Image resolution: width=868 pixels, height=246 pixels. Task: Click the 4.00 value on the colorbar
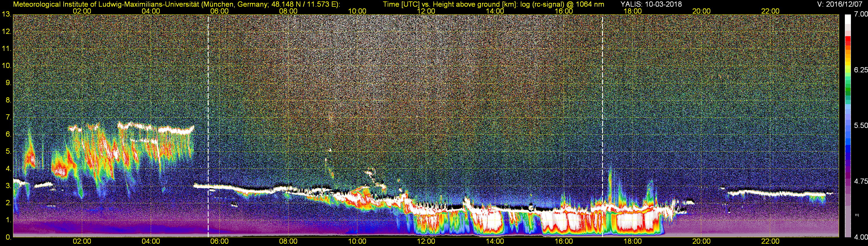pyautogui.click(x=860, y=237)
